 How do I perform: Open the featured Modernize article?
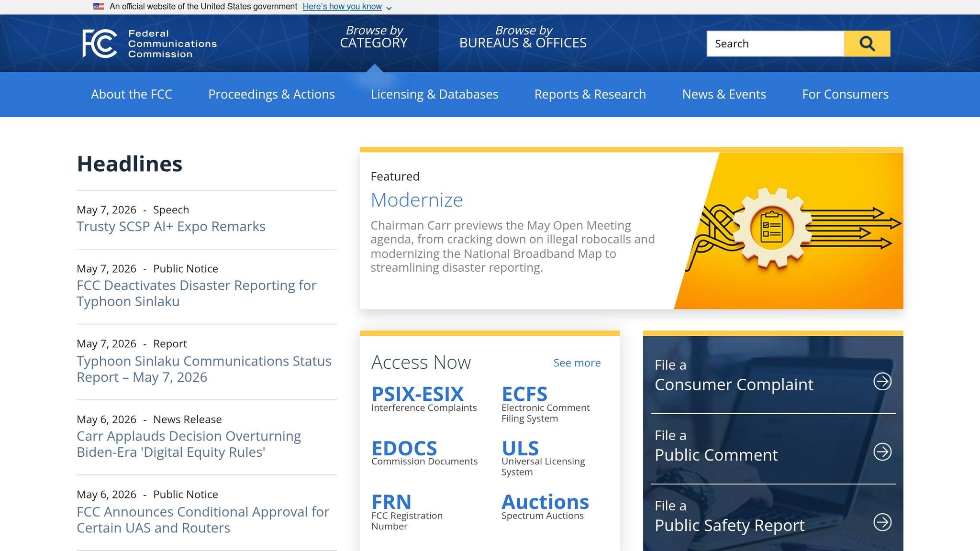417,199
